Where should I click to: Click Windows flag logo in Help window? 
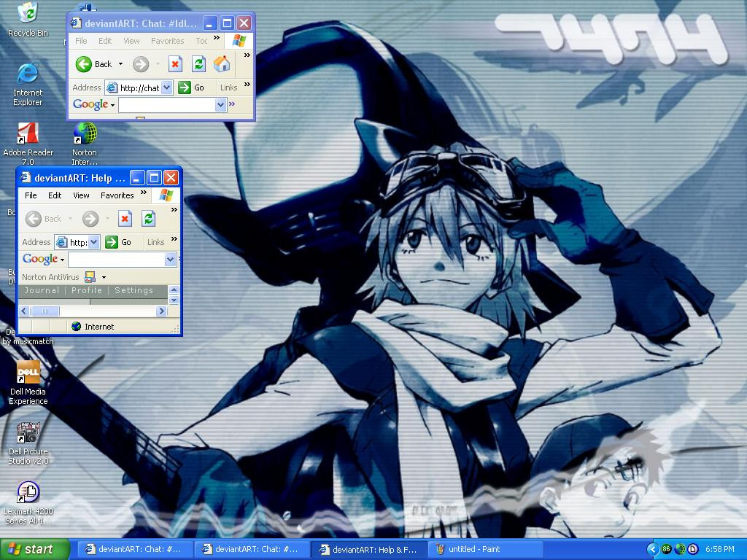tap(166, 195)
